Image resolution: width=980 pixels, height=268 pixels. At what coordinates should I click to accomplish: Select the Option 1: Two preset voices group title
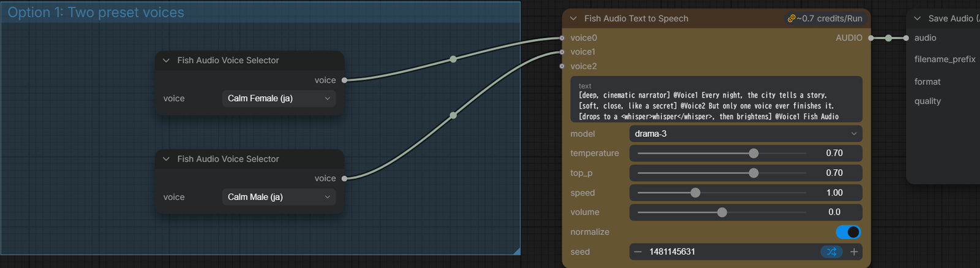[96, 12]
